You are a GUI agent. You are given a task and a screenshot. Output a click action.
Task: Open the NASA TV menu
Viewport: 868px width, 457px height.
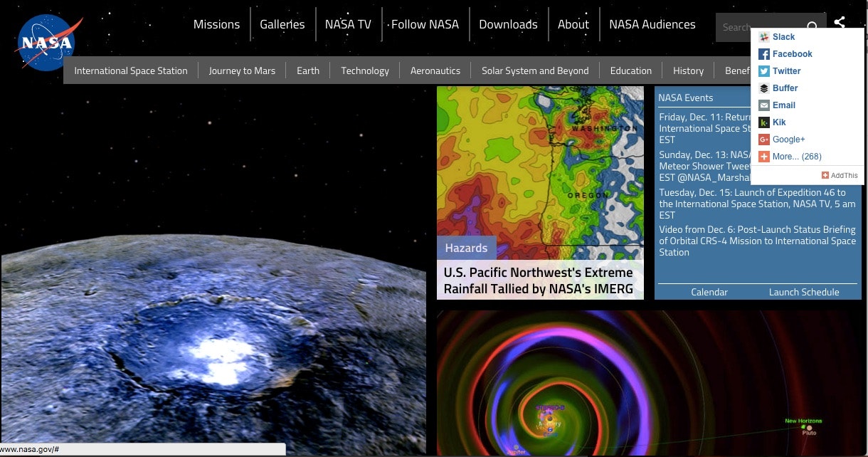(x=348, y=24)
